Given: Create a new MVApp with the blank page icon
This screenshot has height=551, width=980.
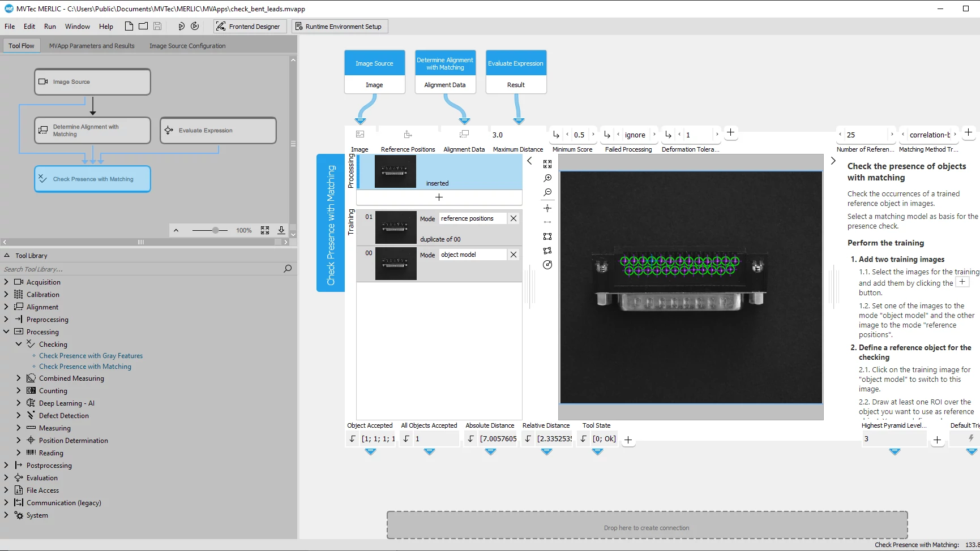Looking at the screenshot, I should 129,26.
